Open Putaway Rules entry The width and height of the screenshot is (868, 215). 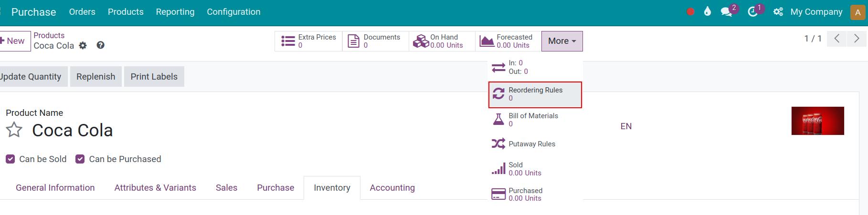click(x=535, y=144)
